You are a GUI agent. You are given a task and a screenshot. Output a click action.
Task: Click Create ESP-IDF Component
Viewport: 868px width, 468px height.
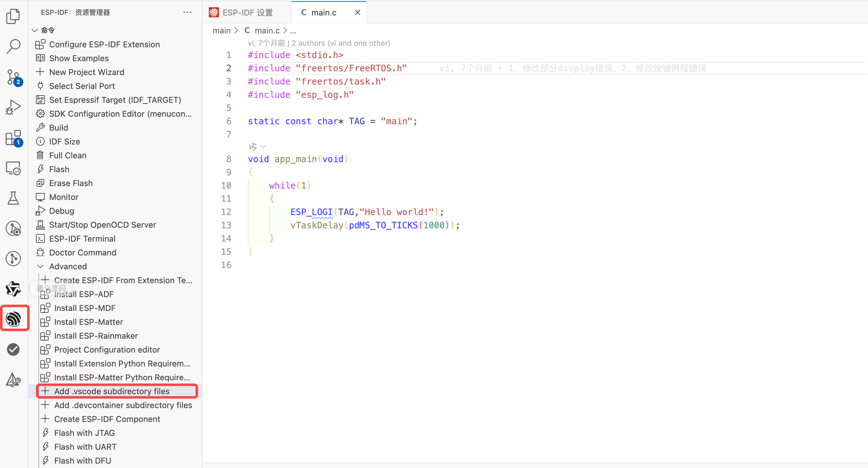[x=107, y=419]
